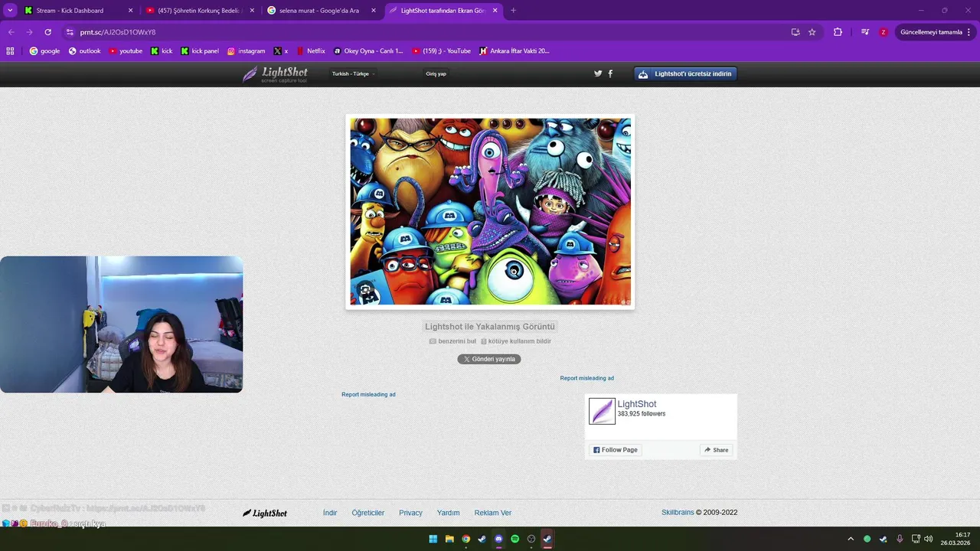
Task: Open the X bookmark
Action: [x=281, y=51]
